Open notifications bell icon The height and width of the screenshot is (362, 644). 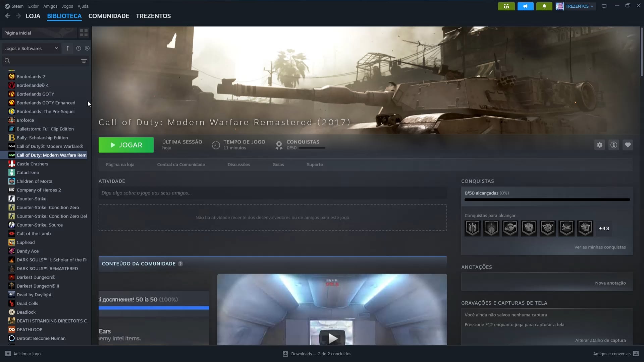544,6
